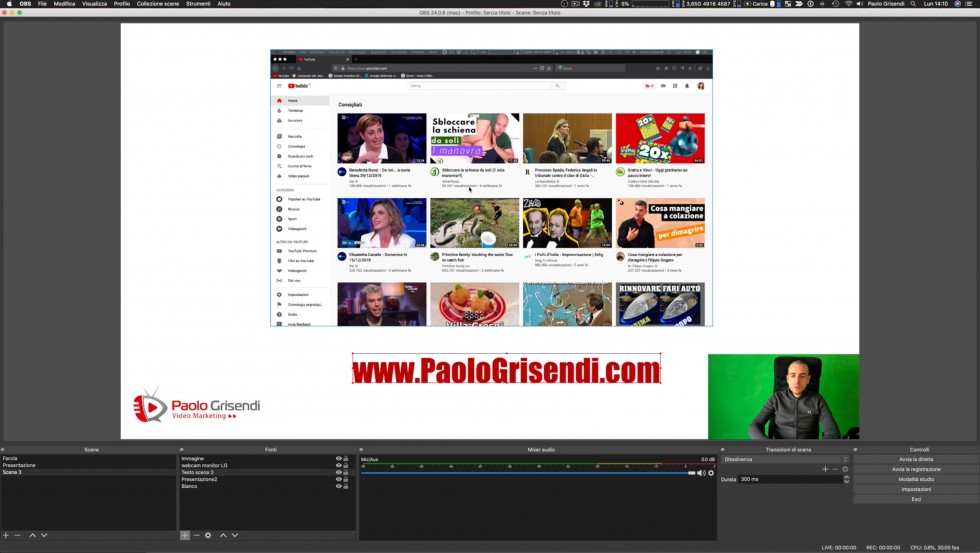
Task: Open Time Machine icon in menu bar
Action: (835, 4)
